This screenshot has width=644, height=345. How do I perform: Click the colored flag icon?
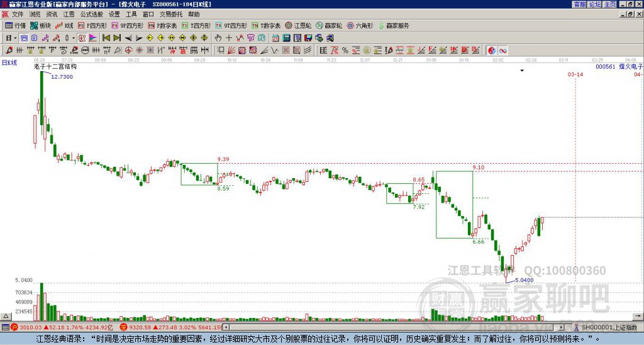93,38
